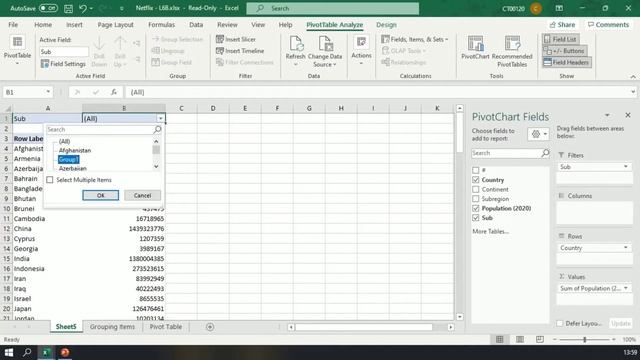Select Group1 in the filter list

pyautogui.click(x=69, y=159)
